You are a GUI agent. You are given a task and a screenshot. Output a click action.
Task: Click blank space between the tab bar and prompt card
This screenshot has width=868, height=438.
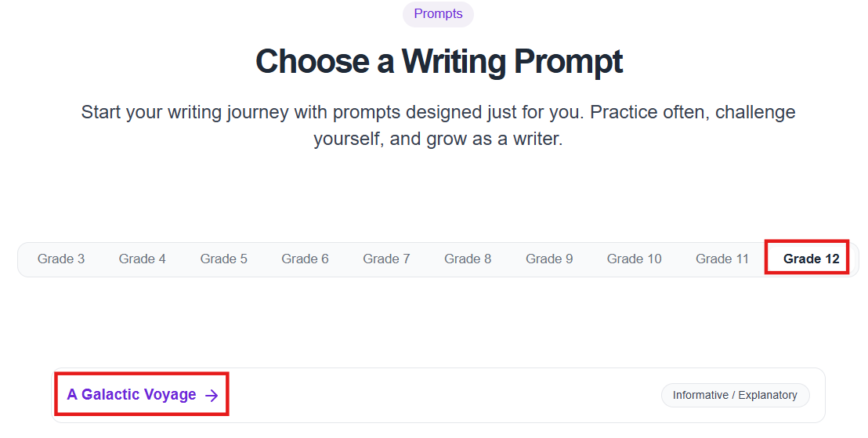[x=439, y=323]
